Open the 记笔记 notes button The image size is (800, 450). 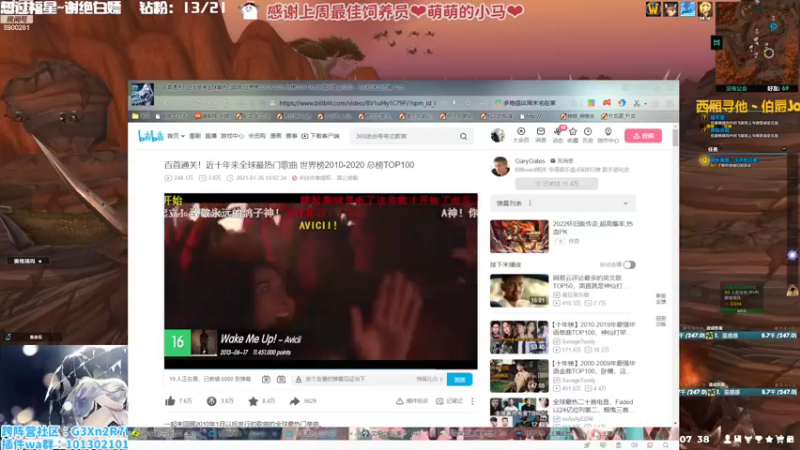pyautogui.click(x=449, y=401)
